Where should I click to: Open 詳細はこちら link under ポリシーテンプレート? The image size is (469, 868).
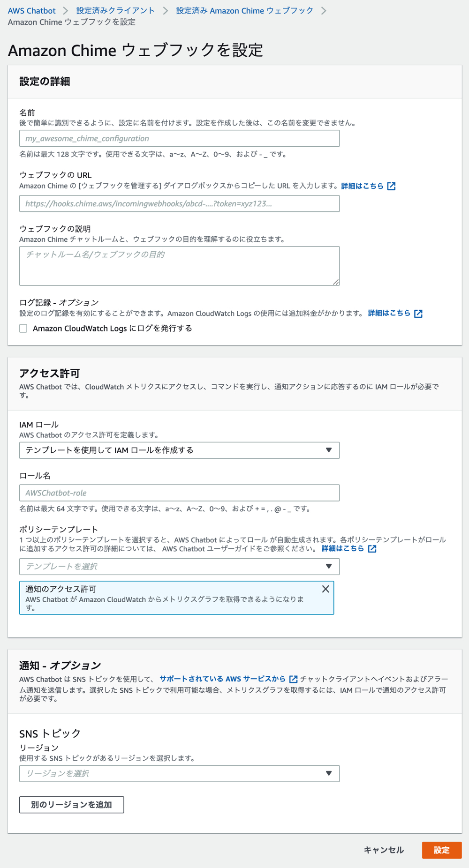[x=343, y=548]
